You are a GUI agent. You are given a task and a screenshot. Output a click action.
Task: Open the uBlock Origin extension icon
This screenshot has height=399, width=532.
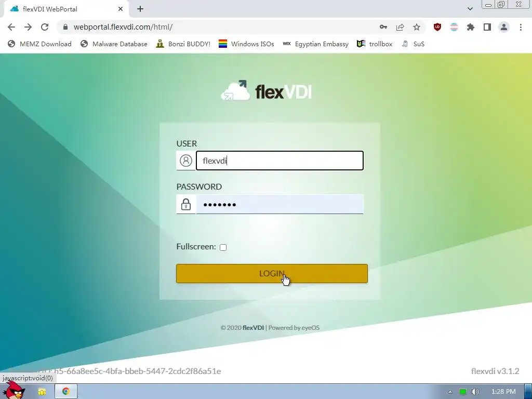pyautogui.click(x=437, y=27)
